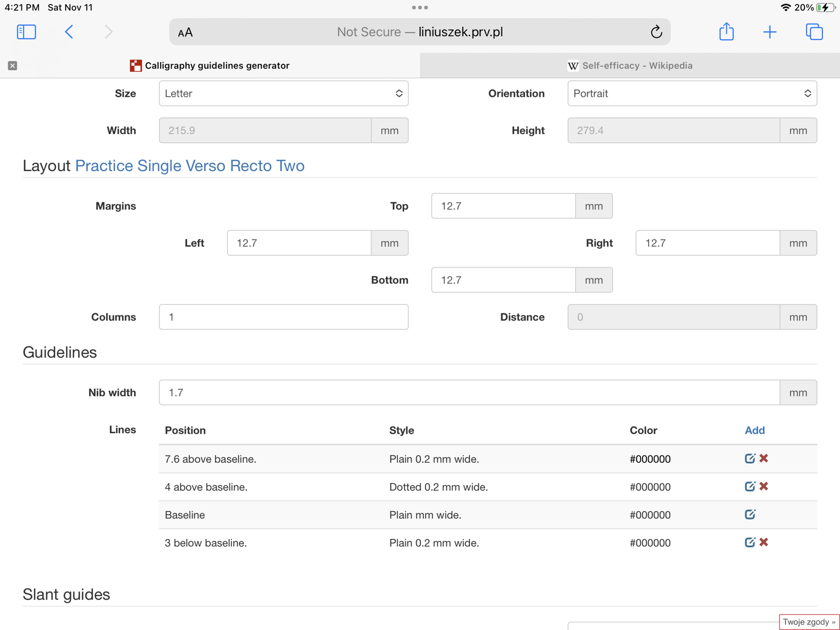
Task: Focus the Nib width field
Action: 469,393
